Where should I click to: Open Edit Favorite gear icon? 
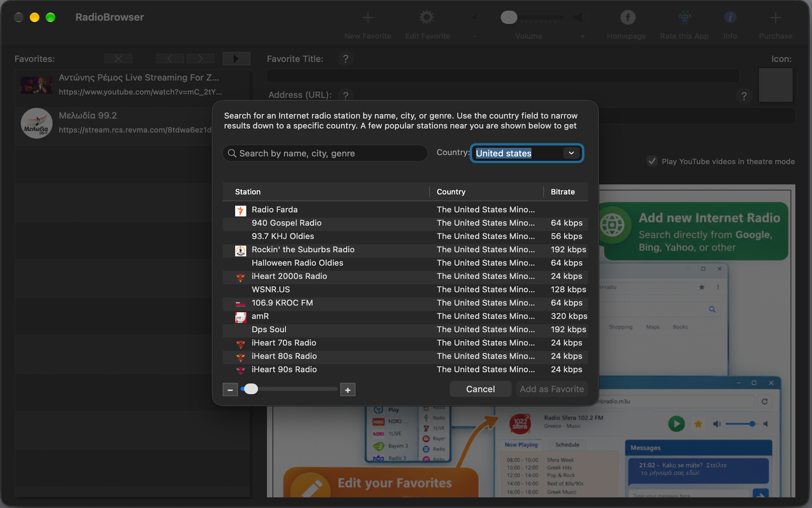tap(427, 17)
